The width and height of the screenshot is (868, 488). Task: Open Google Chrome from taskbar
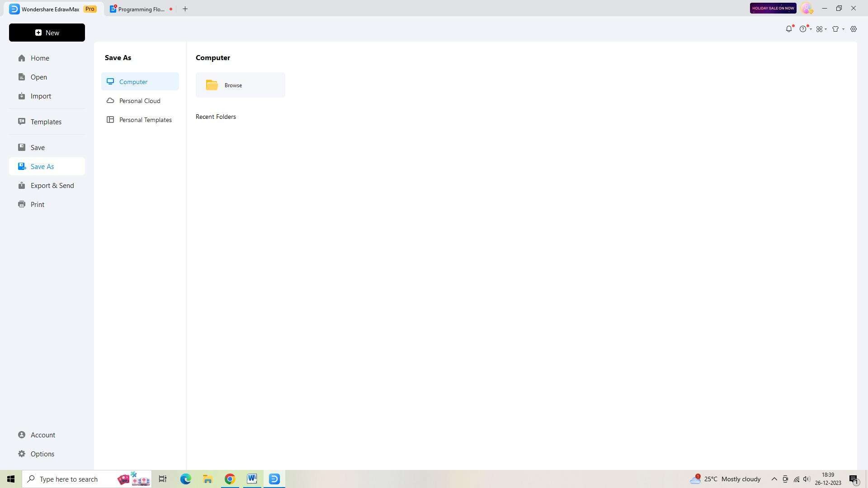230,479
